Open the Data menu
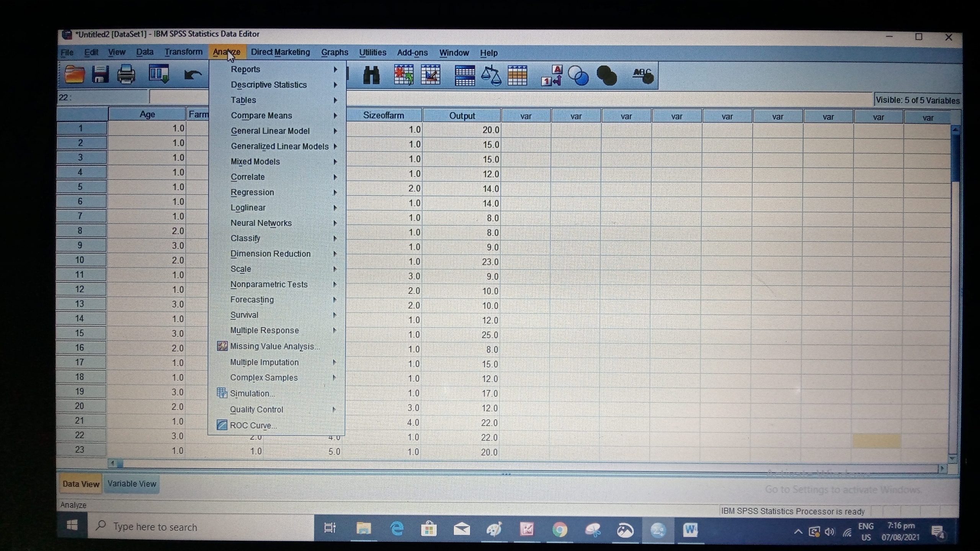This screenshot has height=551, width=980. (x=145, y=52)
